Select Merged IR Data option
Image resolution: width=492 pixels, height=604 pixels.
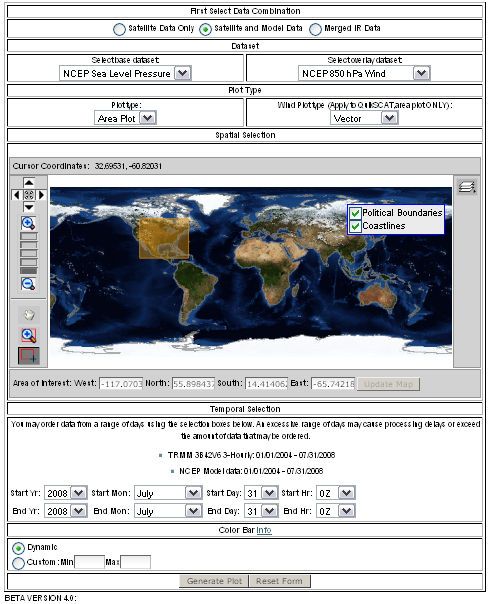(x=315, y=29)
